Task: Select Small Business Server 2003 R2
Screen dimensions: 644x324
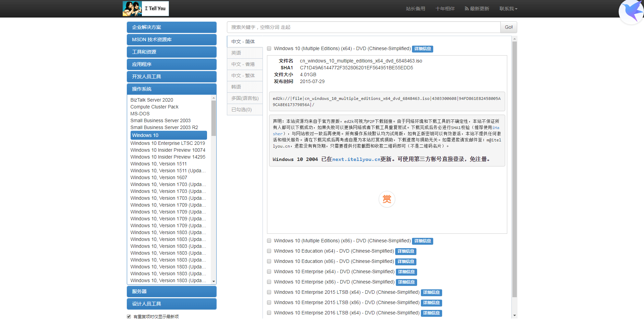Action: click(164, 127)
